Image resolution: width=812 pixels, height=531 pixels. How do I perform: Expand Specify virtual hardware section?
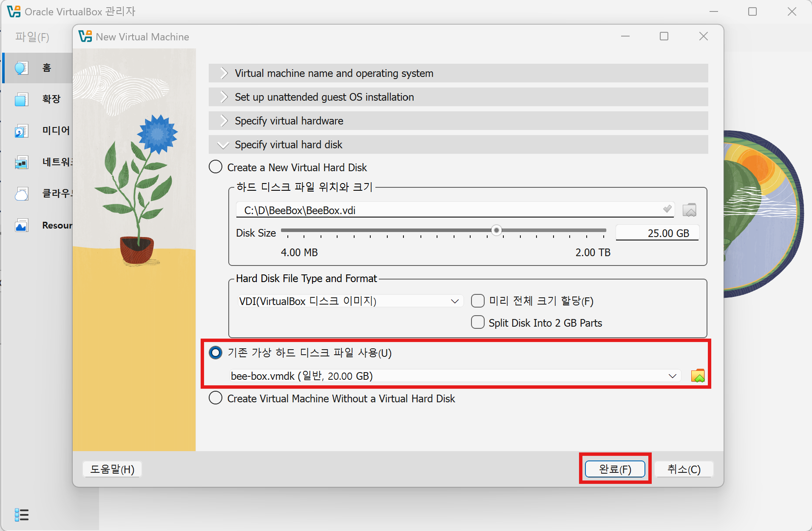(x=458, y=121)
